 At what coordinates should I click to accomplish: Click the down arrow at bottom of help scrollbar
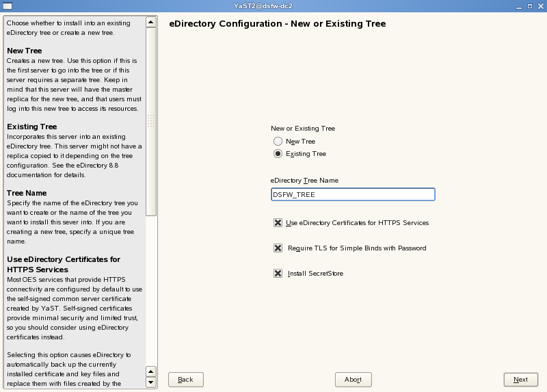click(x=151, y=383)
